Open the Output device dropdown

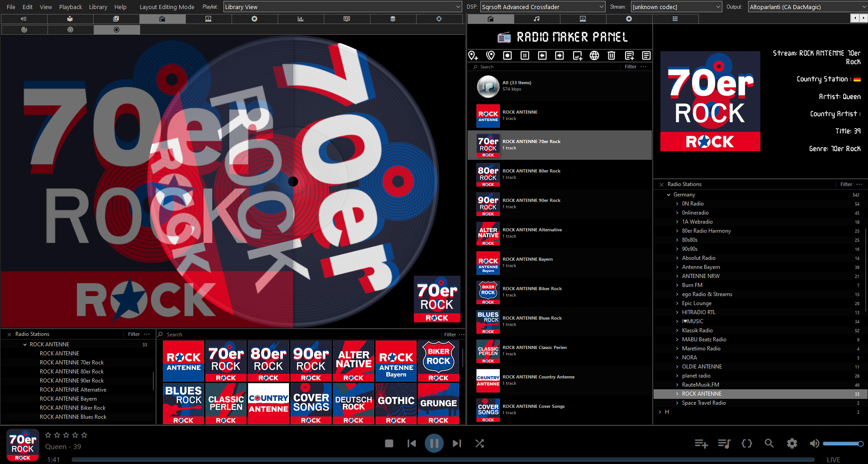click(x=808, y=7)
